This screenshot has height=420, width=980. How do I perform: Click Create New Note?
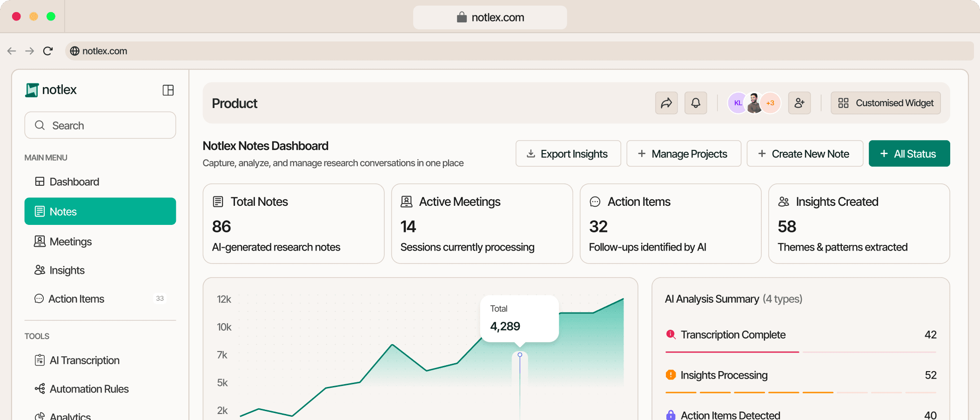(x=805, y=153)
